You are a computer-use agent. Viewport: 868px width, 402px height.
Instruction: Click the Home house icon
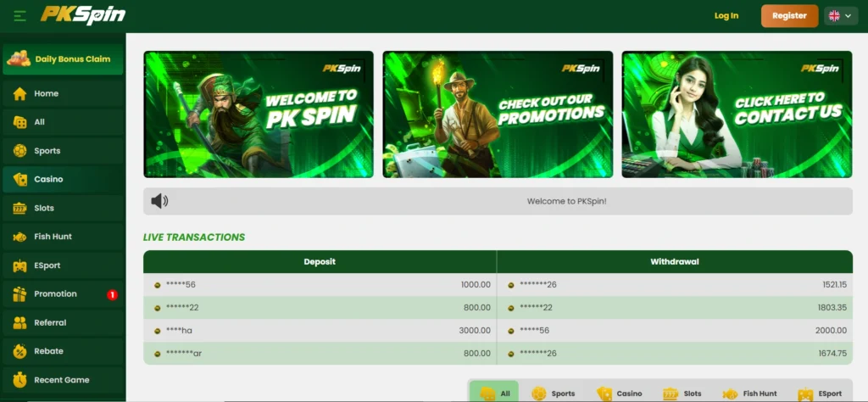[x=20, y=93]
